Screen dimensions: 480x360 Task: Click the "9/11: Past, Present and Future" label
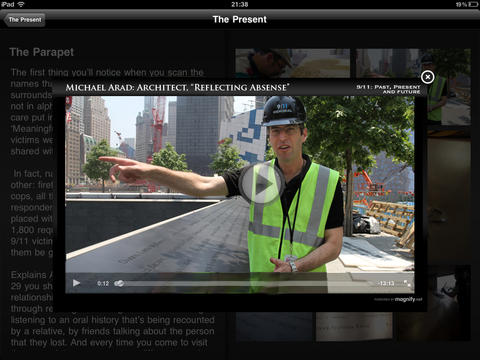pos(388,89)
